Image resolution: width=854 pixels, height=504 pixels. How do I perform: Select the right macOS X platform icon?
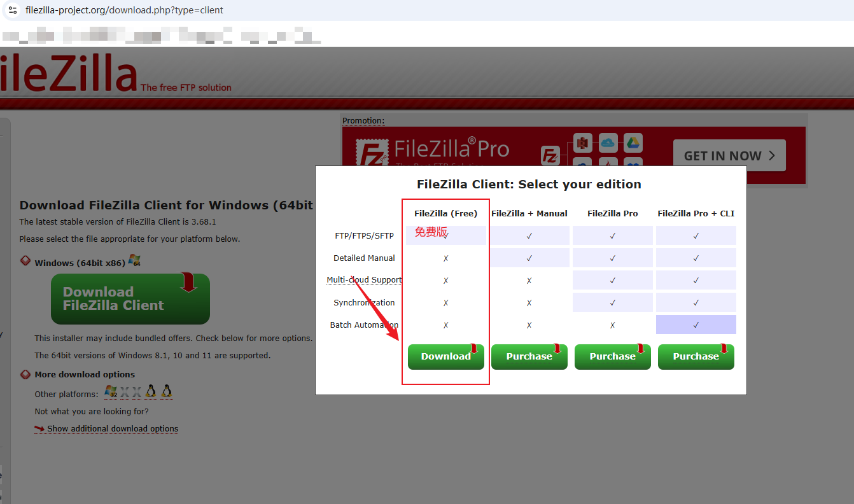click(x=137, y=393)
